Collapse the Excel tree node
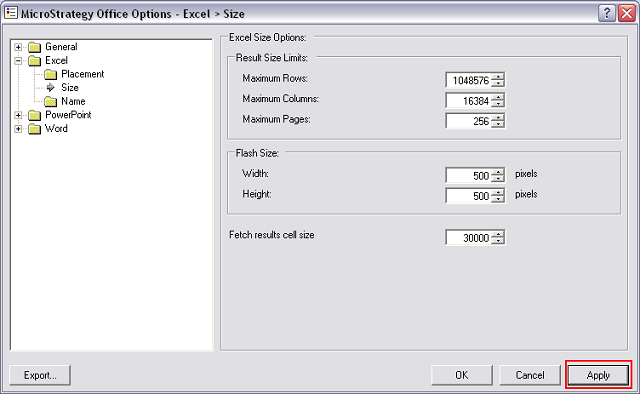The image size is (640, 394). (18, 61)
